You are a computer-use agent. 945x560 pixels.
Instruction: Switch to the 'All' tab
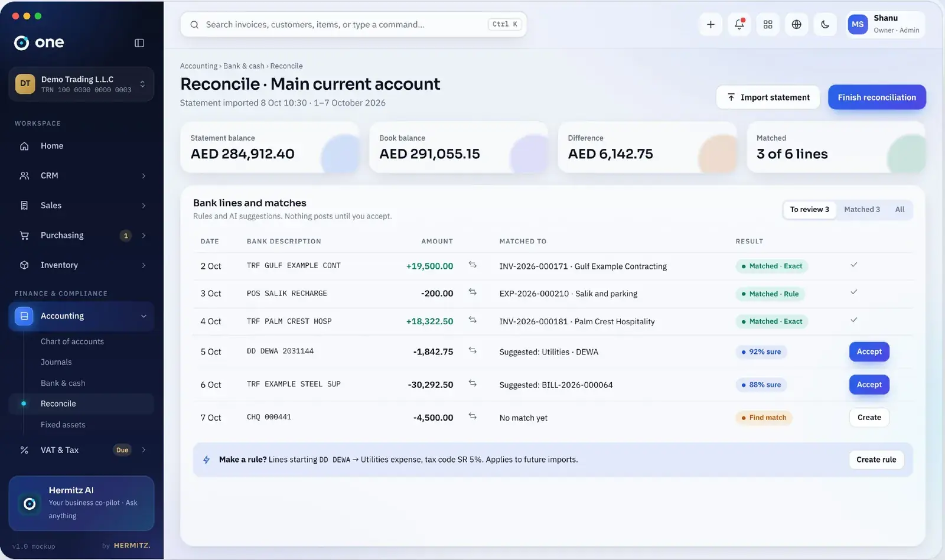pyautogui.click(x=900, y=210)
